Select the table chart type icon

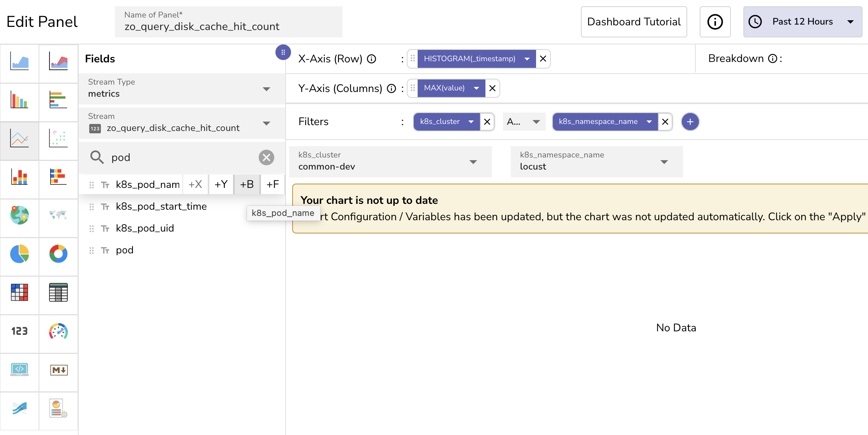coord(58,292)
